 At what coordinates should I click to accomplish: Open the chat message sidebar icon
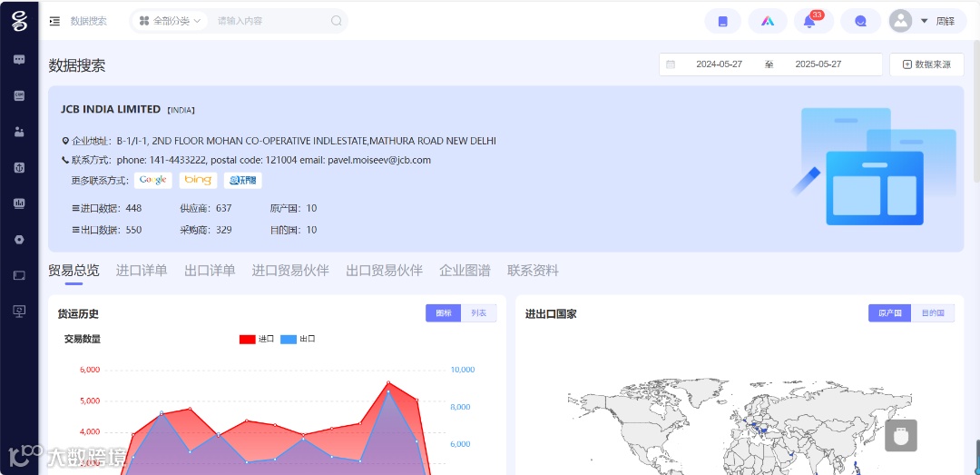(19, 60)
